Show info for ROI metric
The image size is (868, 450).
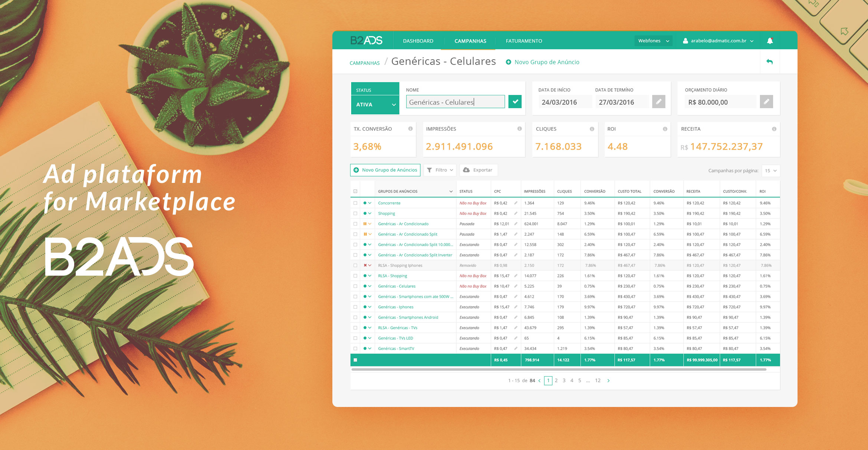tap(665, 129)
